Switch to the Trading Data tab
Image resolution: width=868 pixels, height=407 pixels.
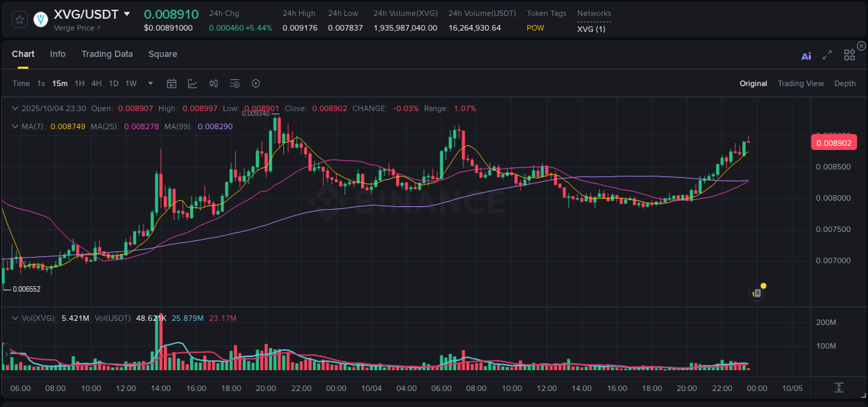click(107, 53)
